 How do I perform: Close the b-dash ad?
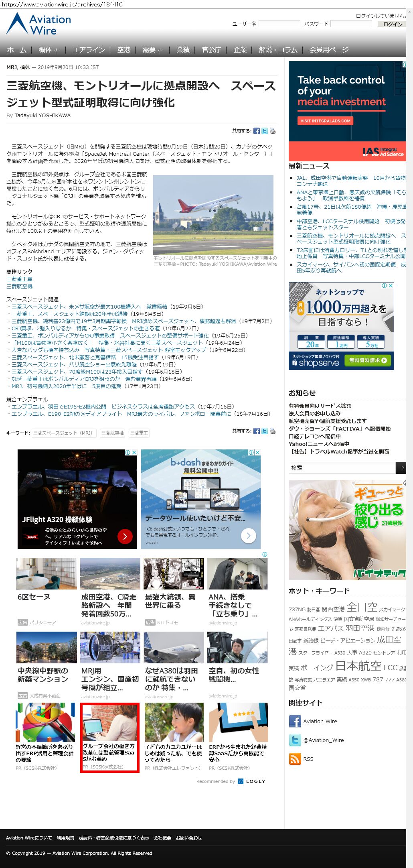pos(258,452)
